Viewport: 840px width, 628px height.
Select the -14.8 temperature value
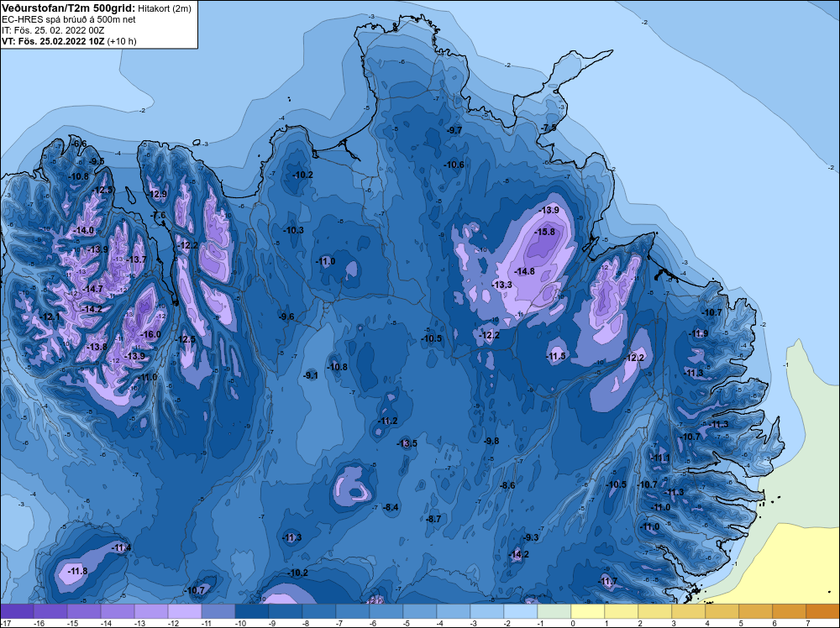524,271
